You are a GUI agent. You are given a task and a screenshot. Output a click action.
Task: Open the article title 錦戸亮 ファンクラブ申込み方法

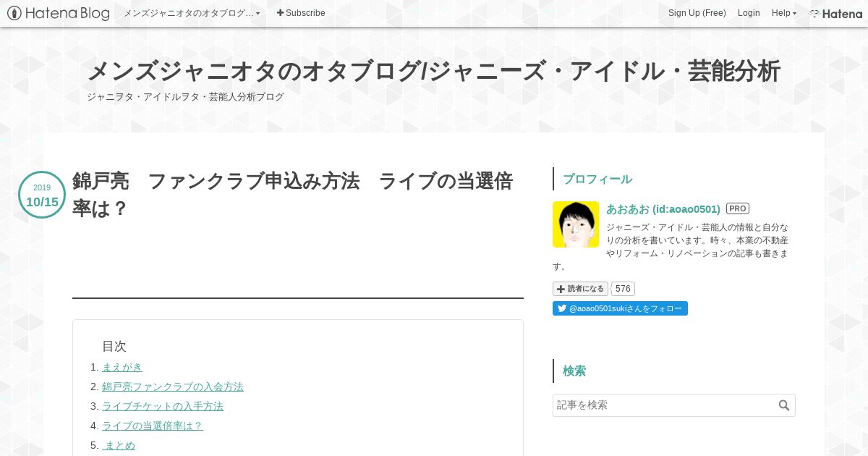[293, 195]
